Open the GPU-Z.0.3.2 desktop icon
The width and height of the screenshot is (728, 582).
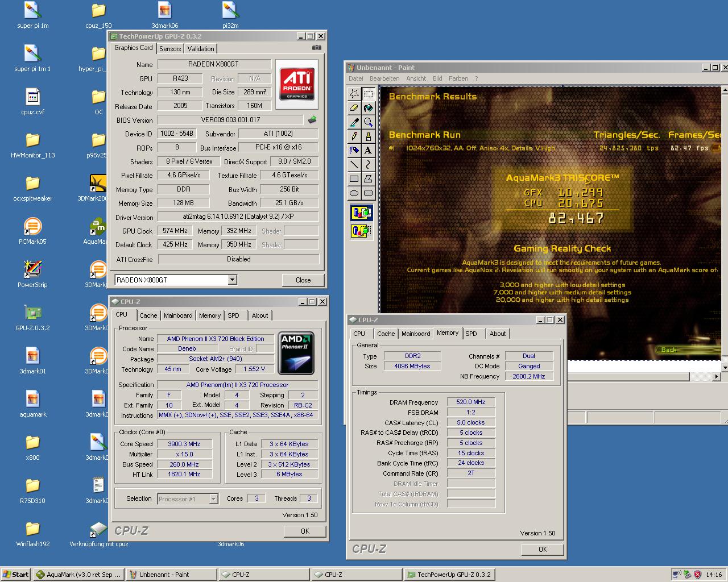[32, 317]
